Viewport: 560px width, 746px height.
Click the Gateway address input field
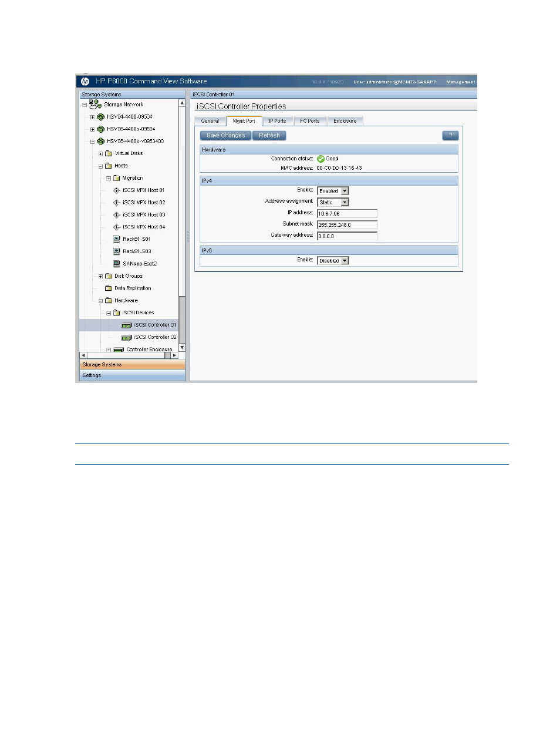(x=347, y=236)
